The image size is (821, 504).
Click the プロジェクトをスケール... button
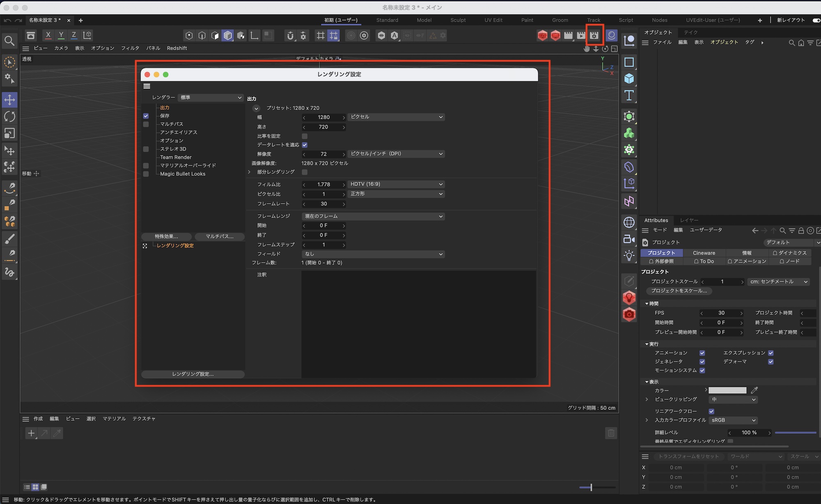(x=679, y=291)
